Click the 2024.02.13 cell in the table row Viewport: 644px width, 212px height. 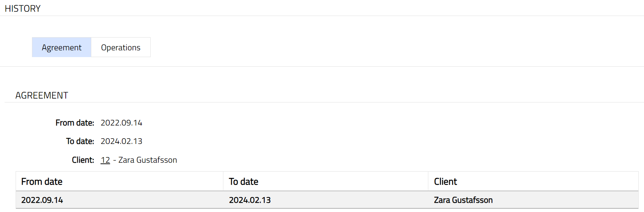click(250, 200)
